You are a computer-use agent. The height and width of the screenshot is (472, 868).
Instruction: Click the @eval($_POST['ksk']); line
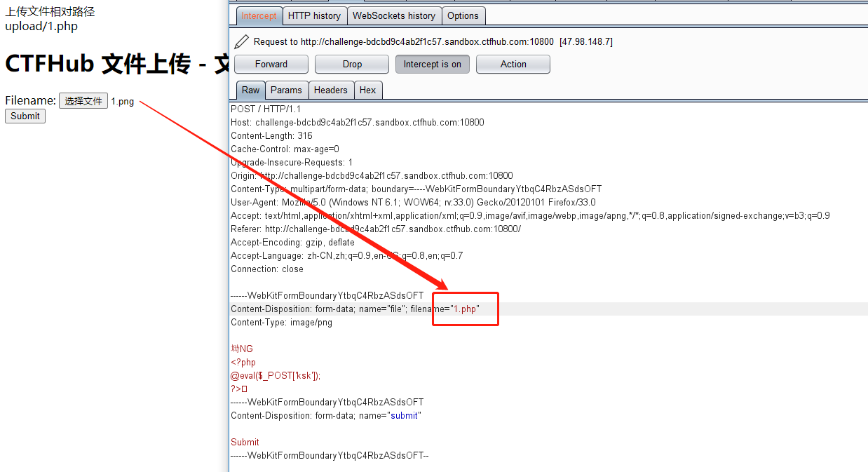[x=276, y=375]
